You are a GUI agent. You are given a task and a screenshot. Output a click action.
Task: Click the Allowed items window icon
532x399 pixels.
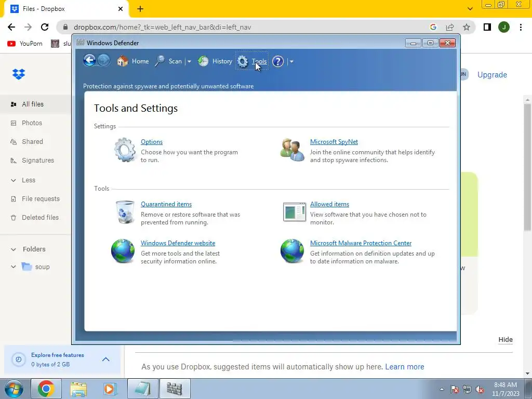[x=295, y=212]
